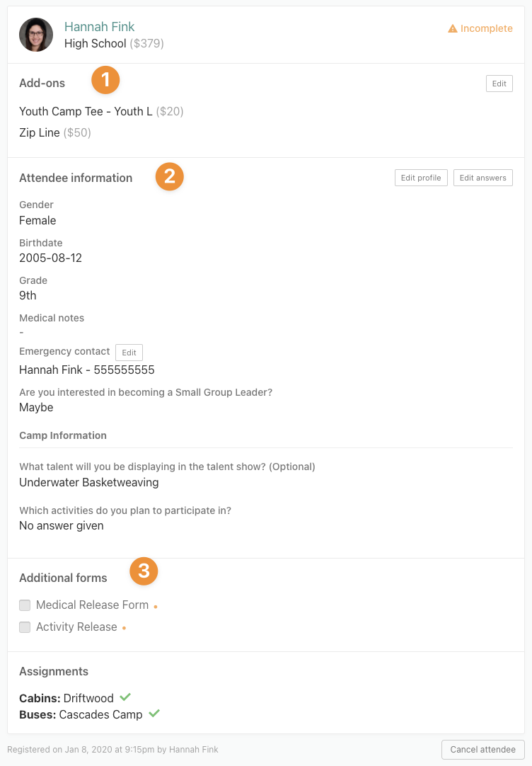Click green checkmark next to Driftwood cabin
The image size is (532, 766).
125,697
